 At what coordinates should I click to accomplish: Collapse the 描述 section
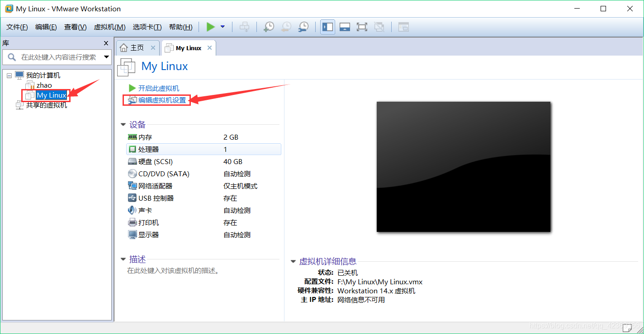click(x=123, y=259)
